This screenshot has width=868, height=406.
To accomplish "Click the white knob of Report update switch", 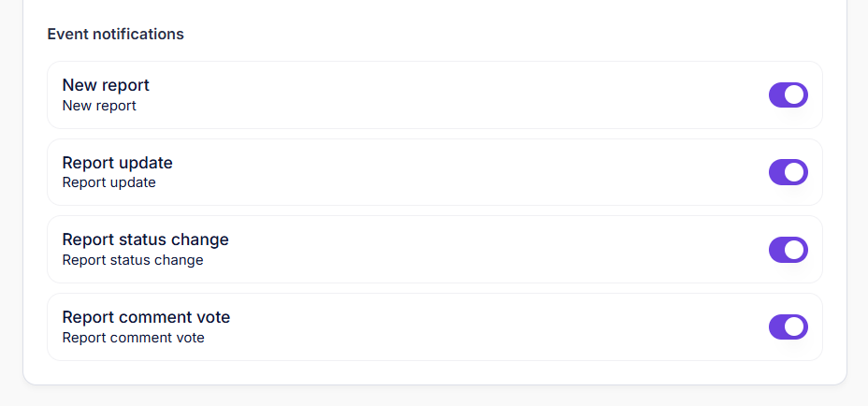I will click(x=795, y=172).
